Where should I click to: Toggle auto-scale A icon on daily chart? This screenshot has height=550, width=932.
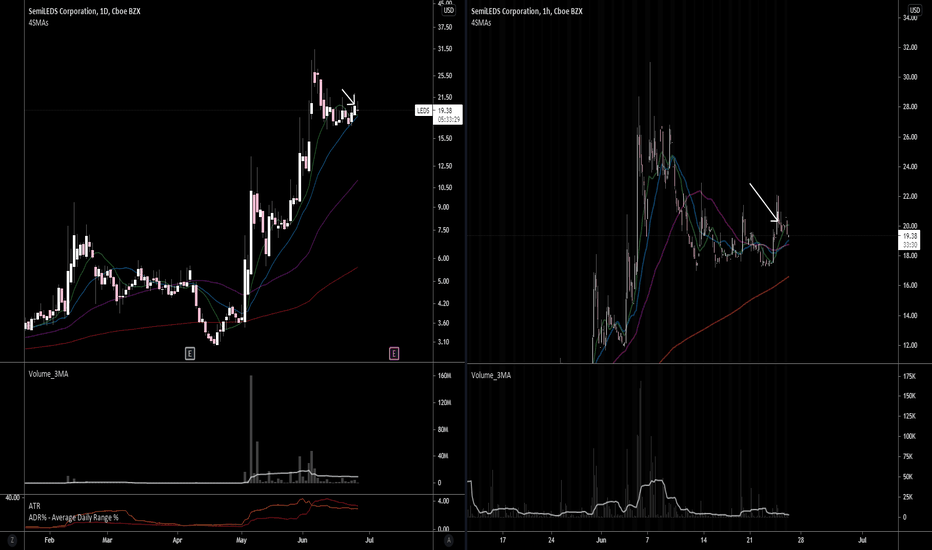pyautogui.click(x=449, y=540)
